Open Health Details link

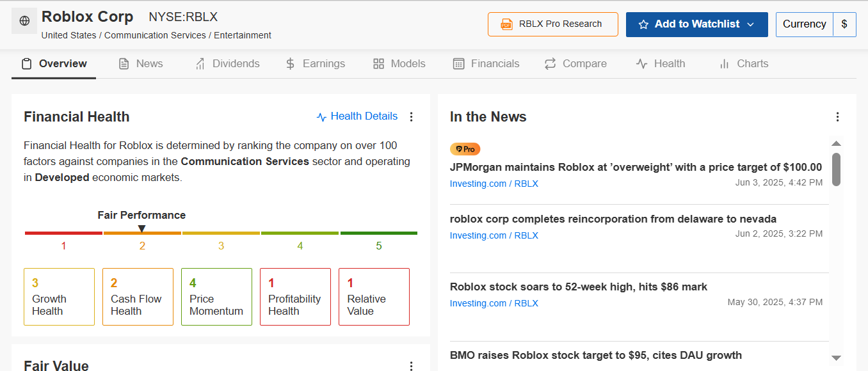[364, 116]
